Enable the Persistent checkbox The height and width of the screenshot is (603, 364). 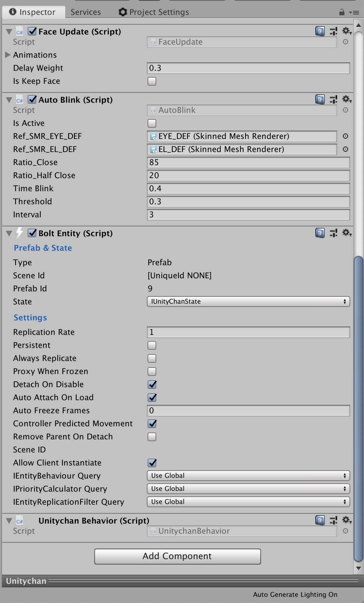(x=152, y=345)
